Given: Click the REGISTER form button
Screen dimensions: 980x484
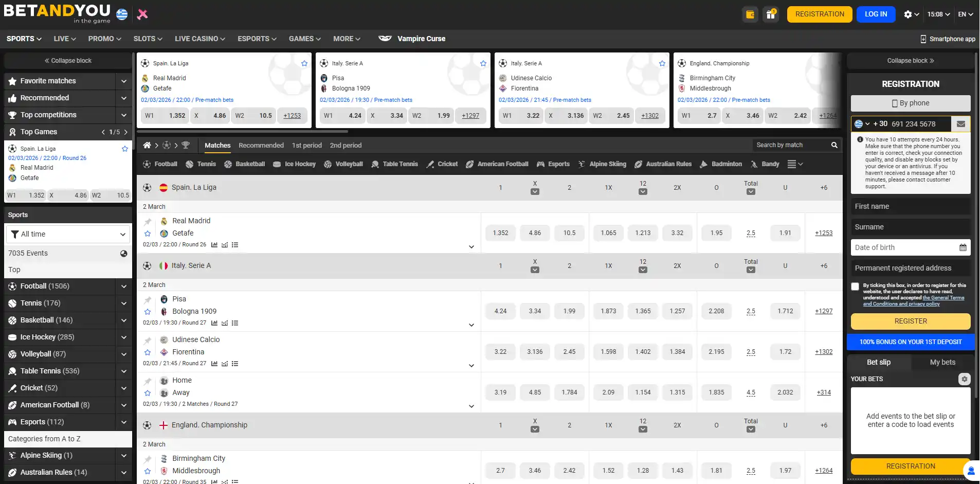Looking at the screenshot, I should point(911,321).
